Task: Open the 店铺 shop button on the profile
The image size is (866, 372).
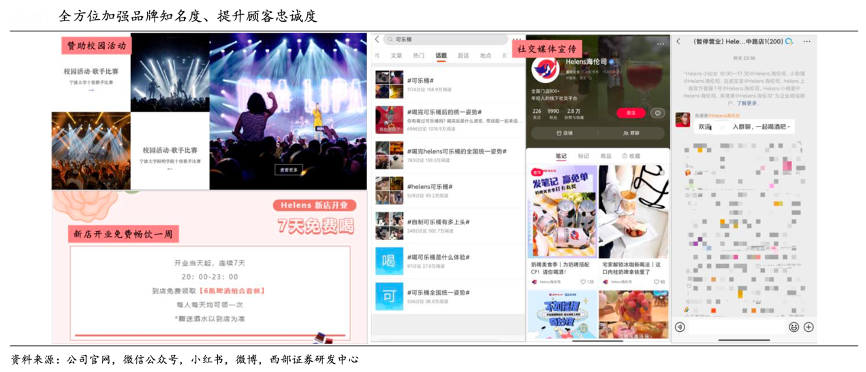Action: point(563,133)
